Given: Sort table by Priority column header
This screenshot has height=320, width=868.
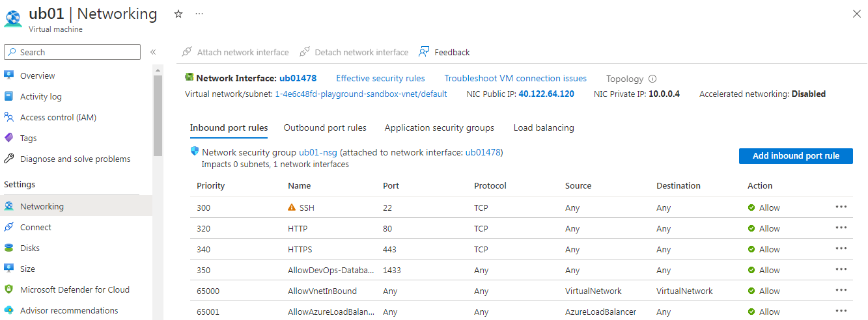Looking at the screenshot, I should click(211, 185).
